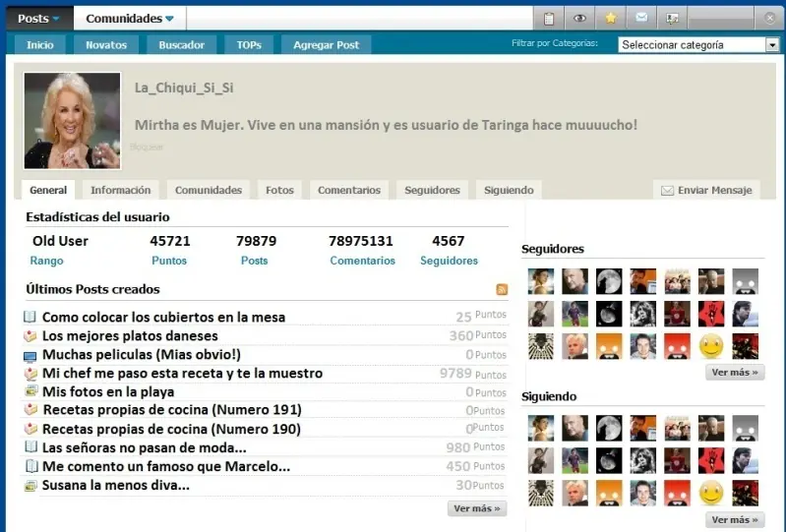Open post Como colocar los cubiertos en la mesa
Viewport: 786px width, 532px height.
point(164,317)
